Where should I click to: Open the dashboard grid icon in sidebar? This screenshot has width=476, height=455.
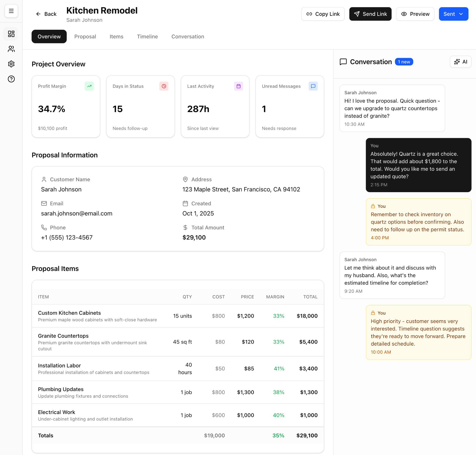pos(11,34)
